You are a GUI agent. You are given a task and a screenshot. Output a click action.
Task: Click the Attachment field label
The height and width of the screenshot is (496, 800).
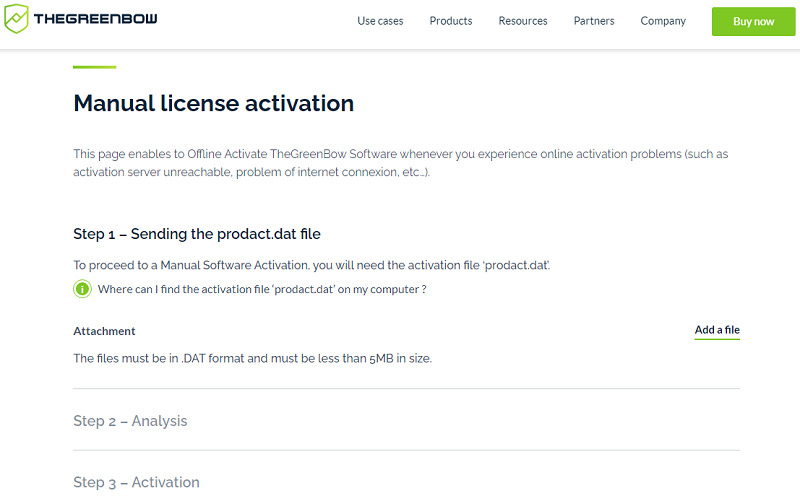coord(104,331)
